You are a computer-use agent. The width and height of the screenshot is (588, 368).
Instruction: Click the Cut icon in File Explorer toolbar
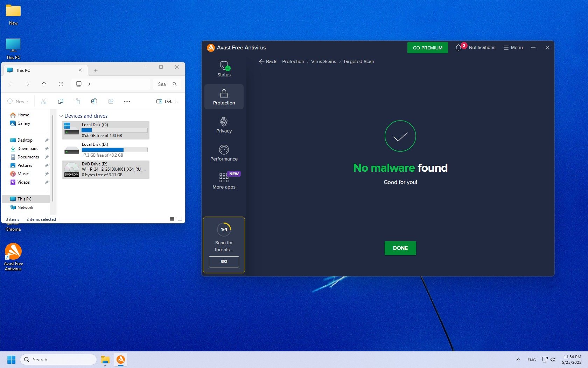click(44, 102)
